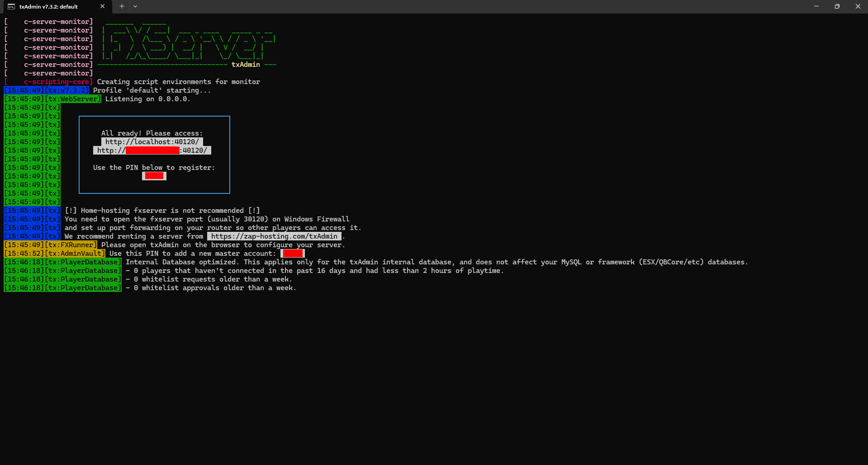868x465 pixels.
Task: Click the c-scripting-core log line
Action: [58, 81]
